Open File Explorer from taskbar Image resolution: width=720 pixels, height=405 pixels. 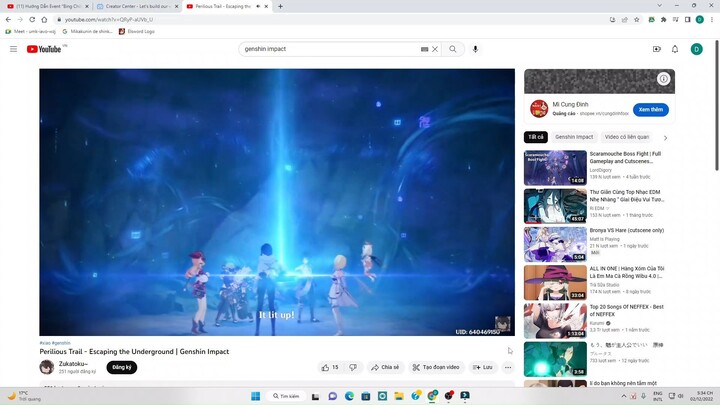point(399,396)
